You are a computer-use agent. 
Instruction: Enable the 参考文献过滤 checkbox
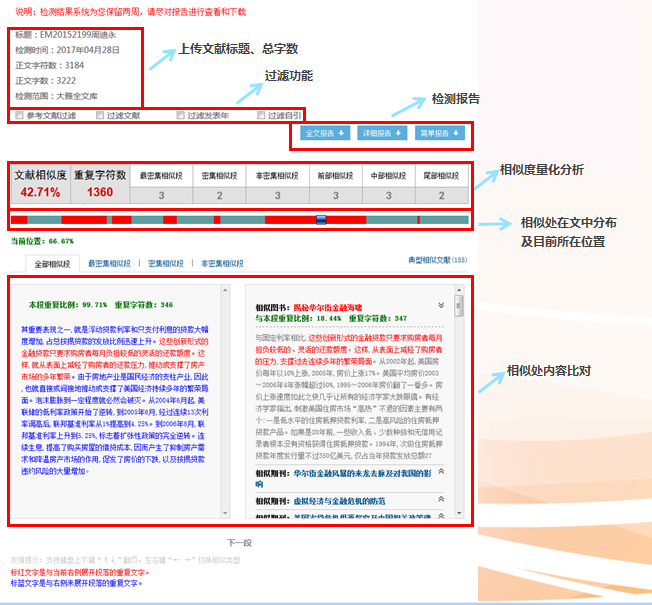click(x=19, y=116)
